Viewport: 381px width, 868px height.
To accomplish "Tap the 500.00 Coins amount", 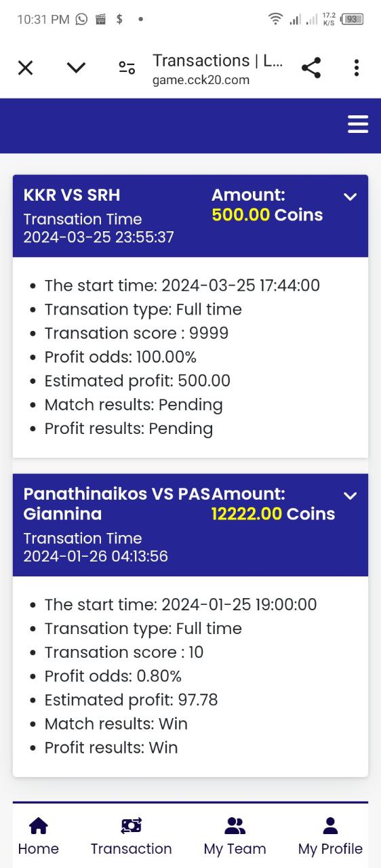I will [267, 215].
